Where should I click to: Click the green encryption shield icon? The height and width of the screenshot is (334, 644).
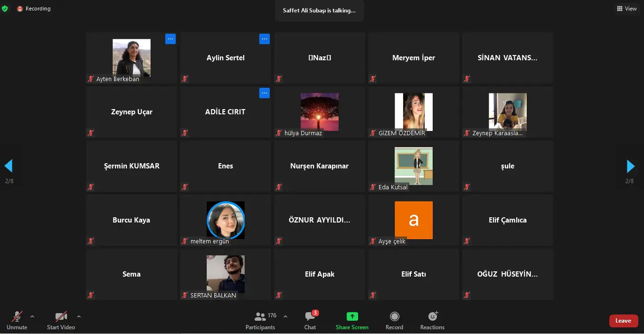tap(5, 9)
